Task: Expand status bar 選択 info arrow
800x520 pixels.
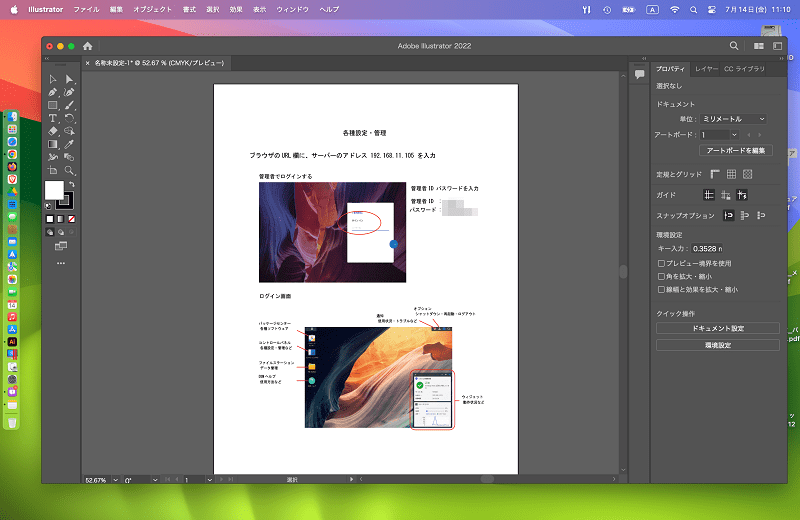Action: 351,479
